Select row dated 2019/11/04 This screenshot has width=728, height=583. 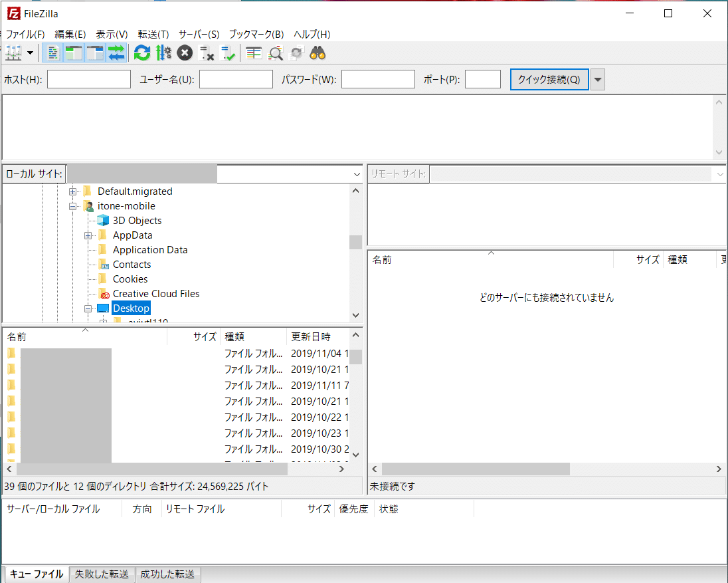177,354
